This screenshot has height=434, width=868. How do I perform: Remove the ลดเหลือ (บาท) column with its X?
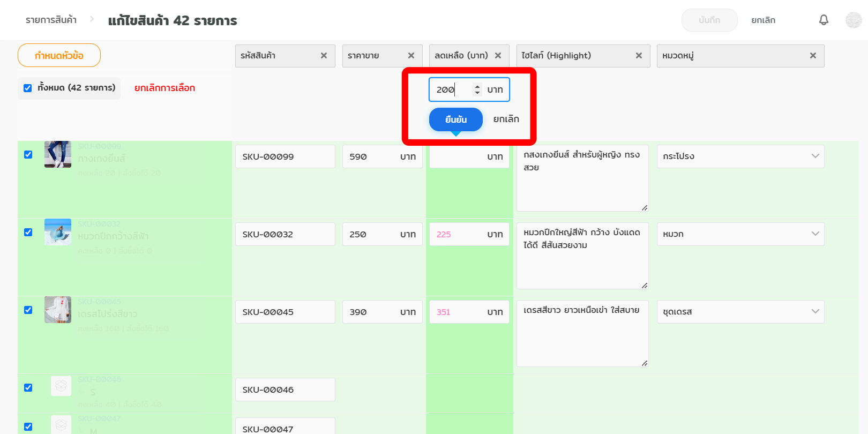point(498,56)
